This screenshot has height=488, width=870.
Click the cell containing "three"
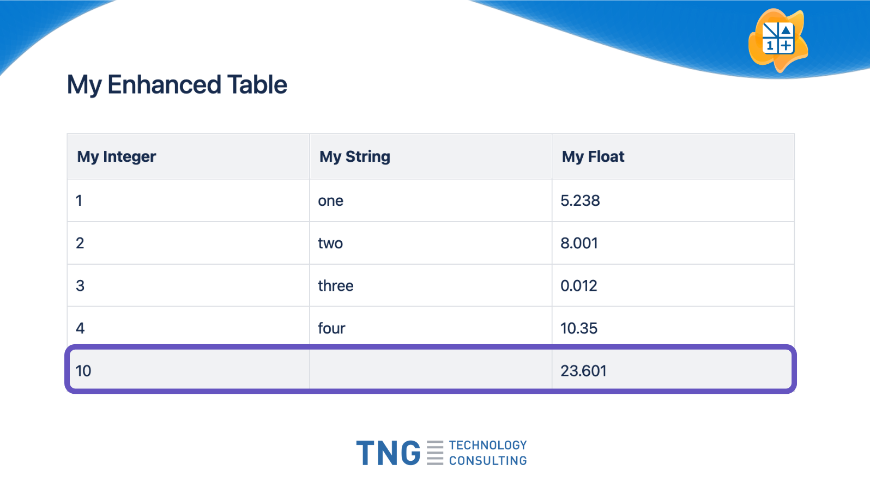(x=336, y=286)
